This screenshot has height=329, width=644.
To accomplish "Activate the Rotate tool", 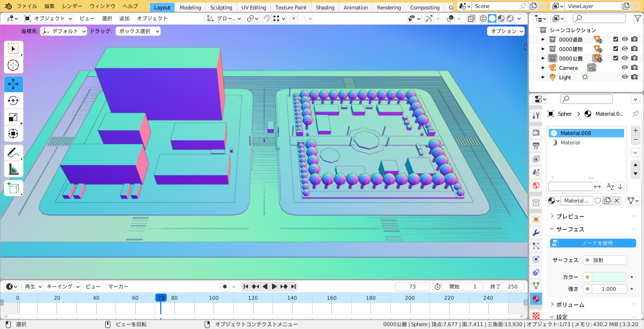I will coord(13,101).
